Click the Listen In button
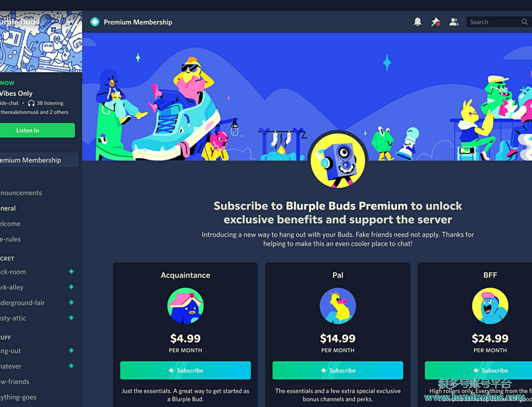 [x=37, y=130]
